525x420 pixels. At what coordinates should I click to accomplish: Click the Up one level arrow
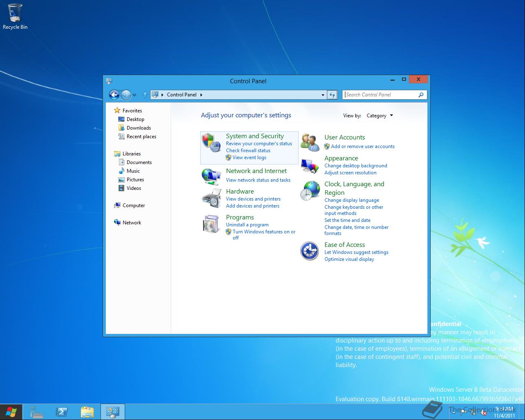pos(145,95)
